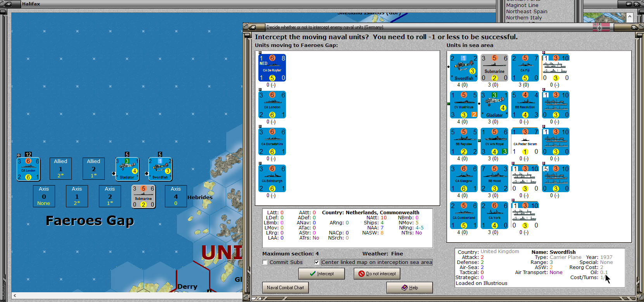Choose the CA Edinburgh cruiser counter
The width and height of the screenshot is (644, 302).
[272, 179]
